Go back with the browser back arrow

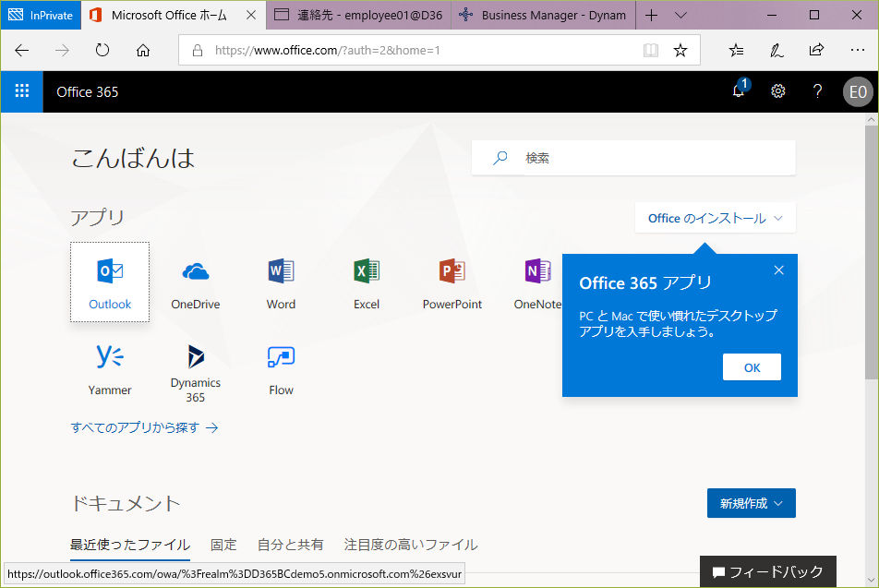(x=22, y=51)
